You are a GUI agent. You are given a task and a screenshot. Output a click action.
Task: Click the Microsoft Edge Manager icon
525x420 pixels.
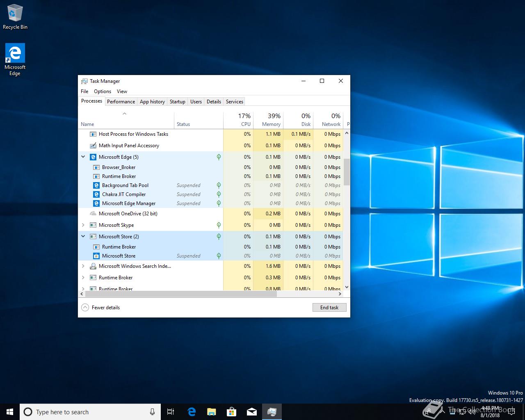coord(96,203)
